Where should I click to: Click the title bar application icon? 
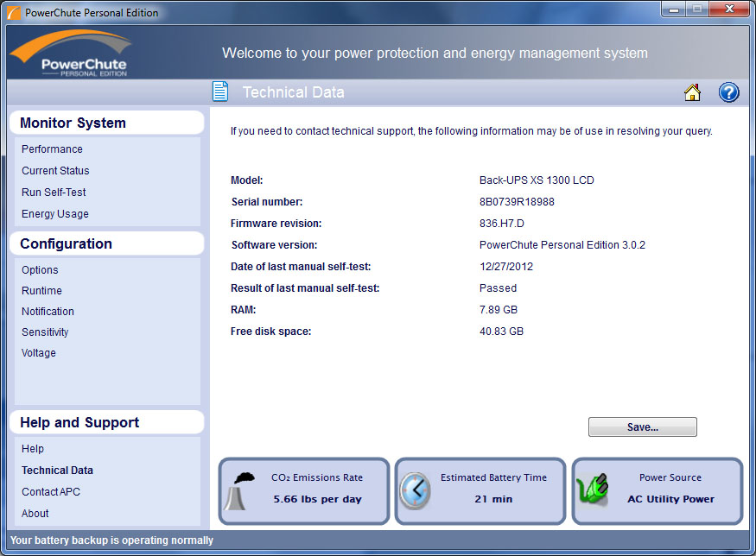pos(14,13)
